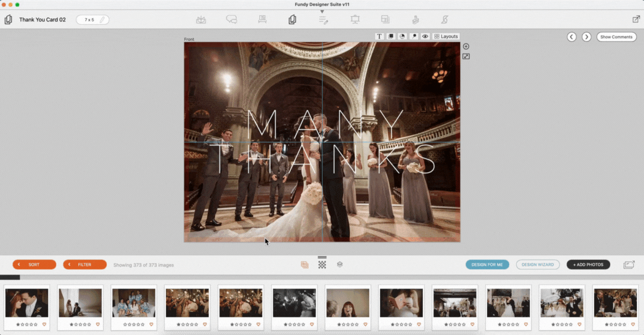Click the Showing 373 of 373 images text
The height and width of the screenshot is (335, 644).
coord(143,265)
